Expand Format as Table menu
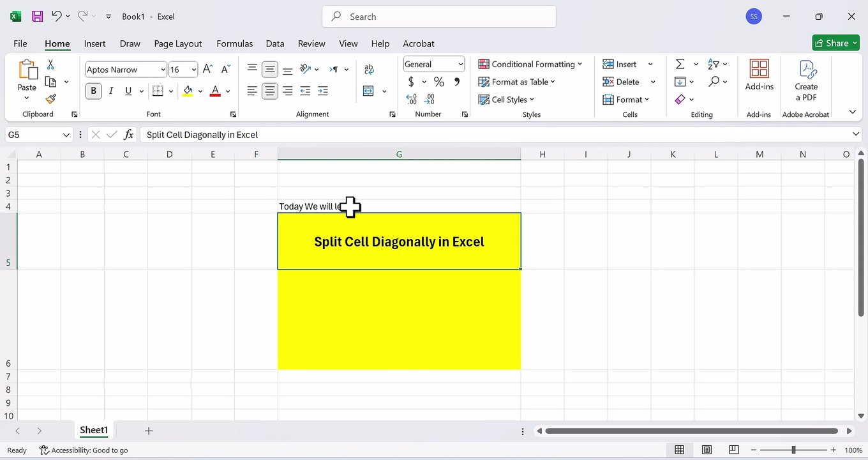This screenshot has width=868, height=460. 517,82
